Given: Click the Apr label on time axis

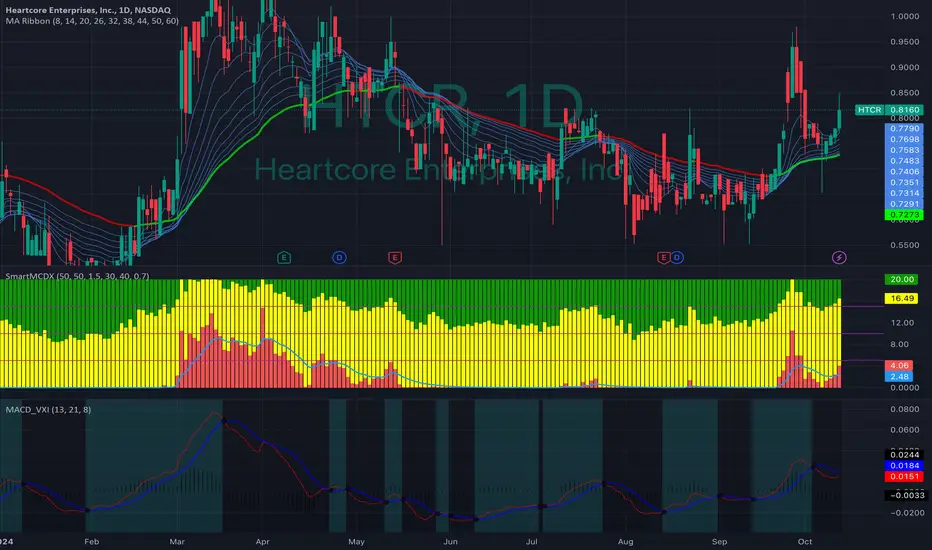Looking at the screenshot, I should (x=262, y=542).
